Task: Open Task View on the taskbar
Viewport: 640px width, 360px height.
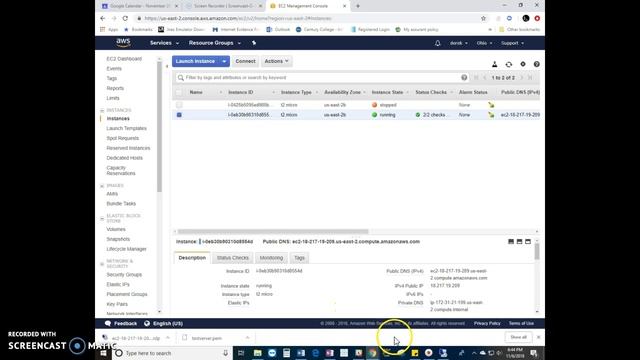Action: pos(241,353)
